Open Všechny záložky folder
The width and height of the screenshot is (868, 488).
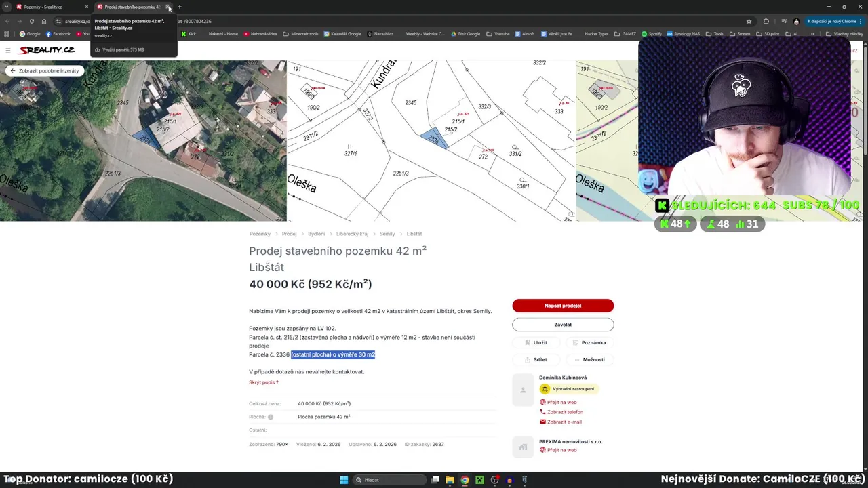[844, 34]
